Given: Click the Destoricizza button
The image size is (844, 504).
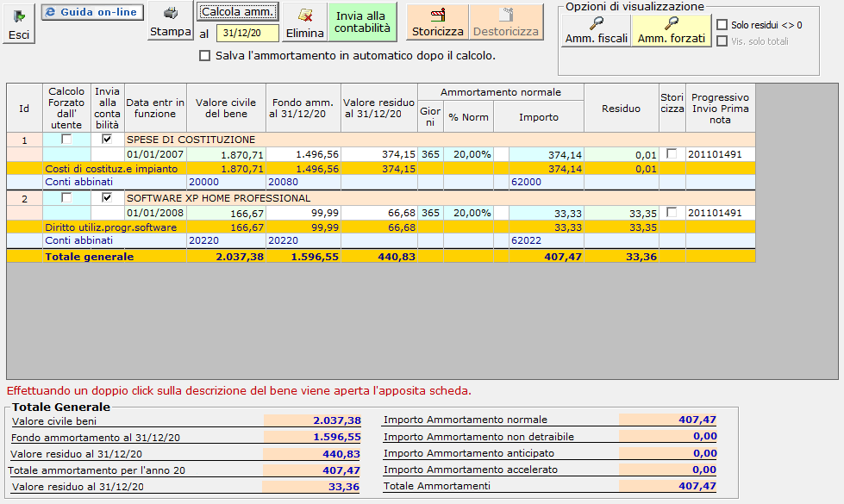Looking at the screenshot, I should click(x=506, y=22).
